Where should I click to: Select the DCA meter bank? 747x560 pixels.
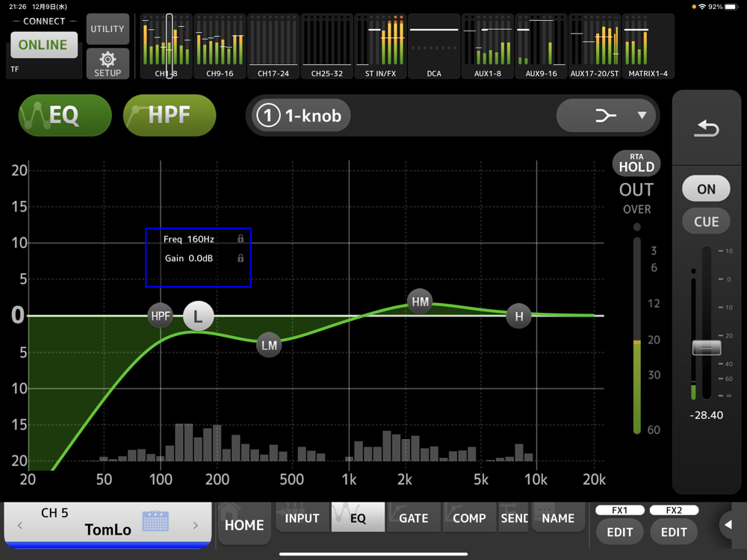click(434, 46)
